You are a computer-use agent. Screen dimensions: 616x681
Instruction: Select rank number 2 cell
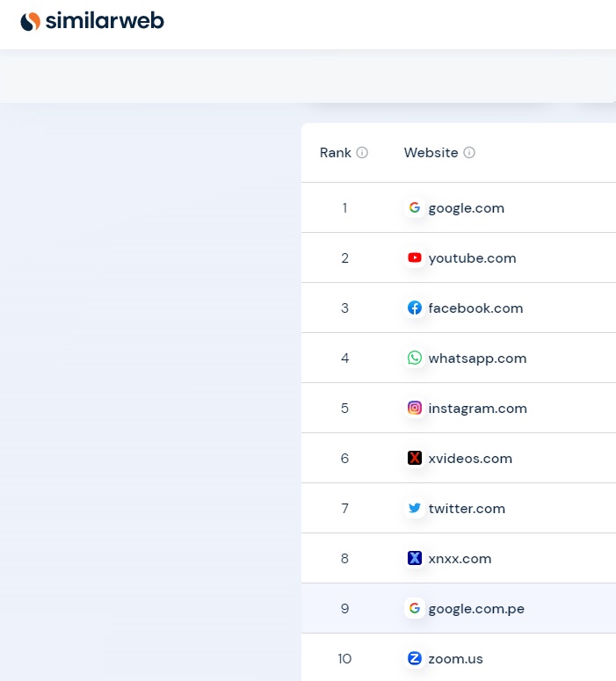click(344, 258)
